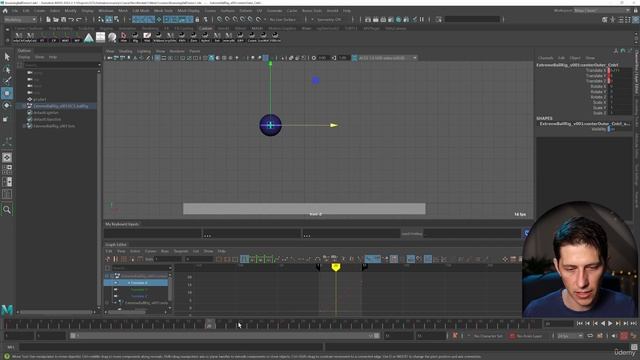Open the Channels menu in Channel Box
This screenshot has width=640, height=360.
click(x=545, y=58)
